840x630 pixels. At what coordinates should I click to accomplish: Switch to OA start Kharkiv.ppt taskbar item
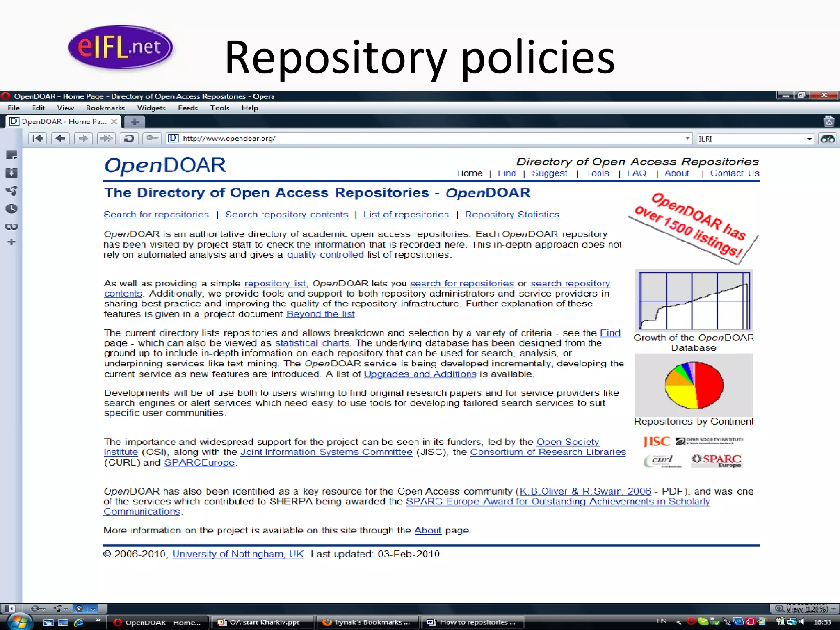263,622
